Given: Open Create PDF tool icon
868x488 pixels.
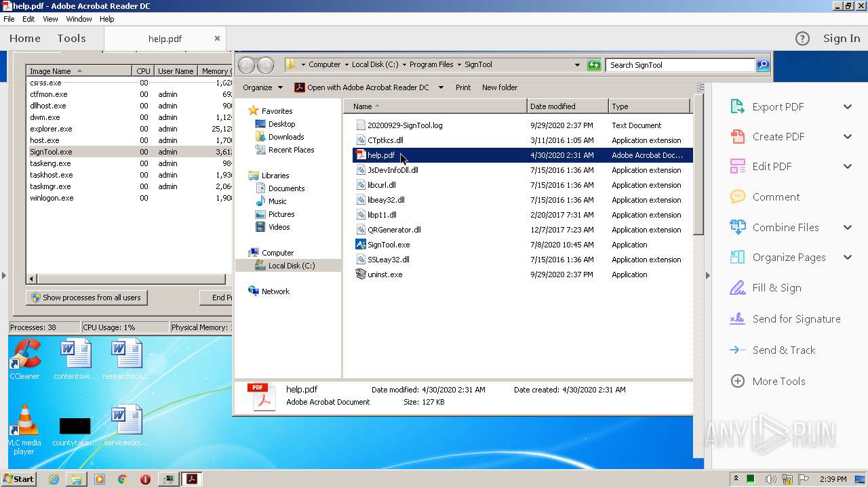Looking at the screenshot, I should pos(737,136).
